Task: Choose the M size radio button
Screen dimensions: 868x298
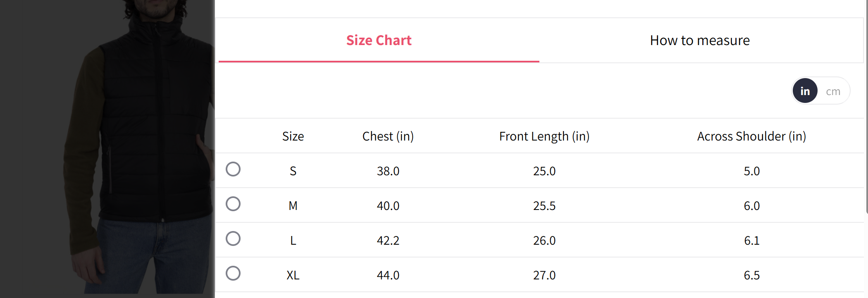Action: pyautogui.click(x=233, y=204)
